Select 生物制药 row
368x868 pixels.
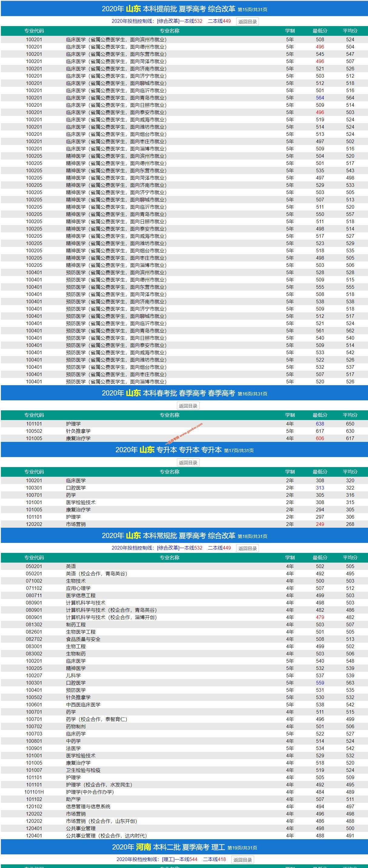point(184,654)
